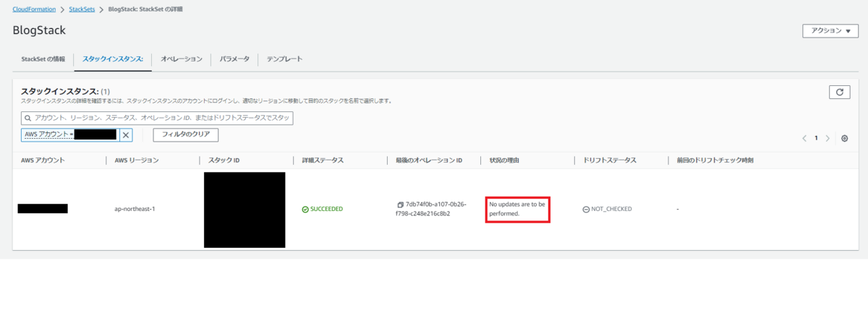
Task: Switch to StackSet の情報 tab
Action: 43,59
